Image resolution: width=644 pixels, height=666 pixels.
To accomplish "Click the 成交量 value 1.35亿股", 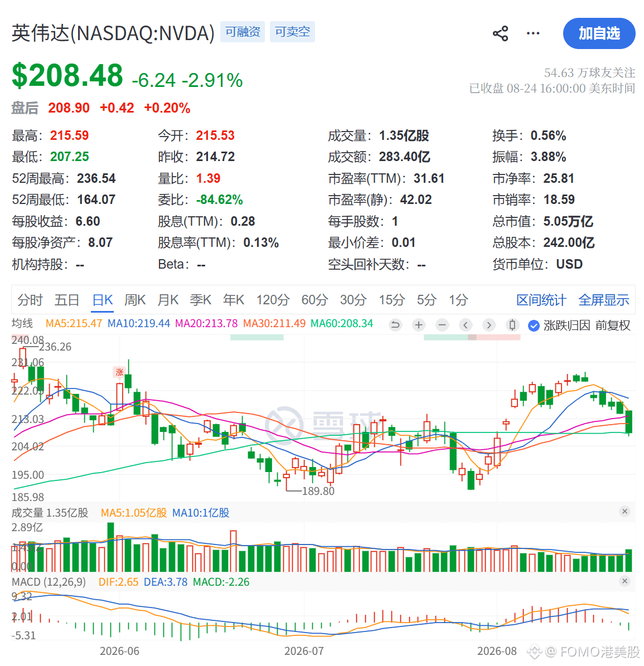I will (x=404, y=135).
